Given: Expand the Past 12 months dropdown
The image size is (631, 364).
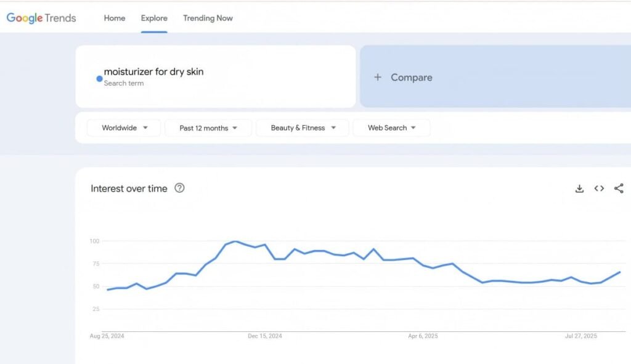Looking at the screenshot, I should pos(208,128).
